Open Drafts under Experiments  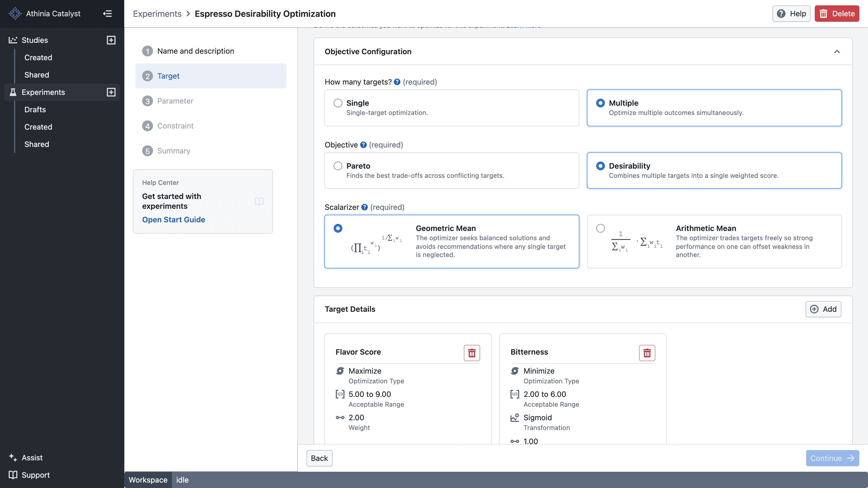click(35, 110)
